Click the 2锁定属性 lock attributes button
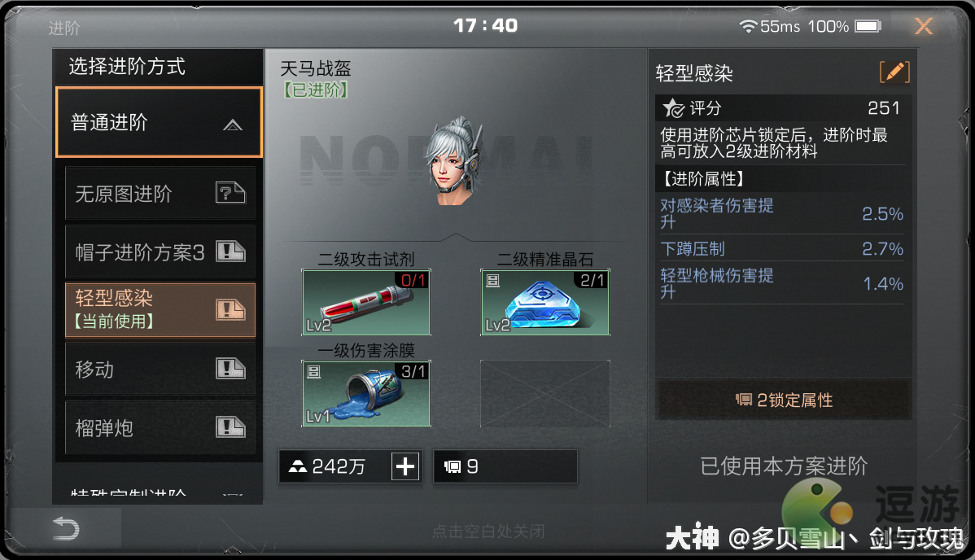Viewport: 975px width, 560px height. coord(784,400)
